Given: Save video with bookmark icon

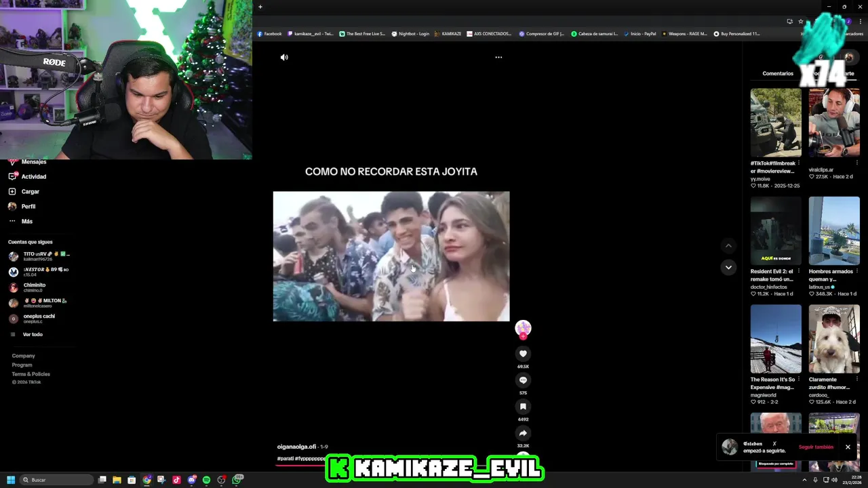Looking at the screenshot, I should point(523,406).
